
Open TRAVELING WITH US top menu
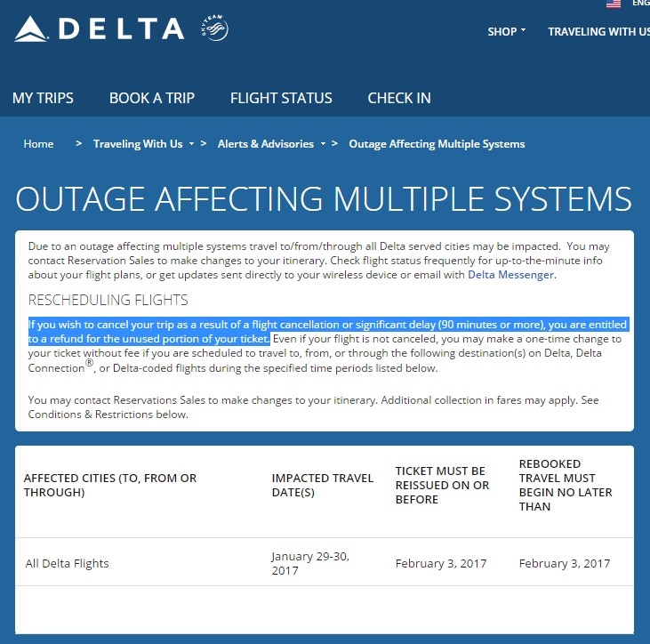point(598,31)
